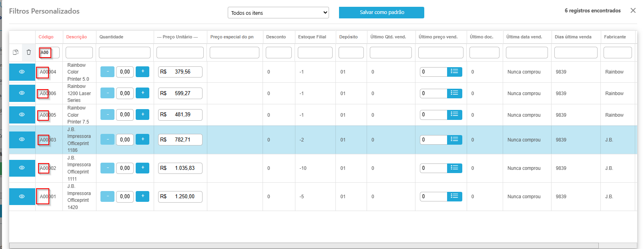The image size is (644, 249).
Task: Close the Filtros Personalizados dialog
Action: pos(633,10)
